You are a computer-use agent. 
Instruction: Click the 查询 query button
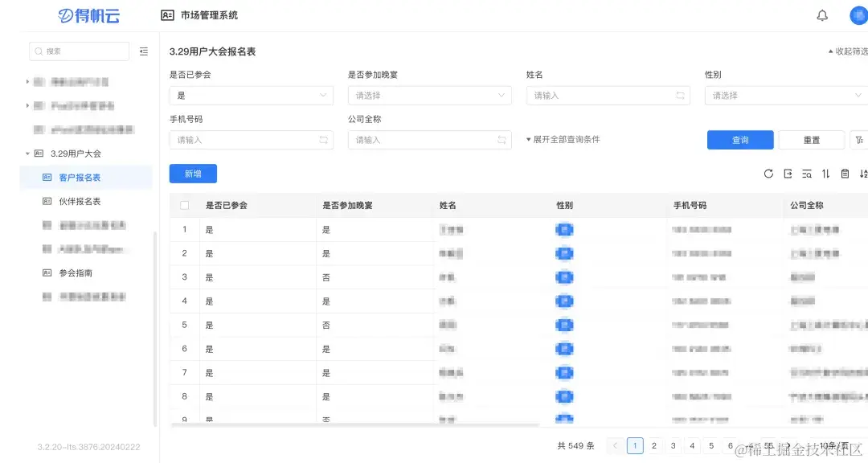pos(739,139)
